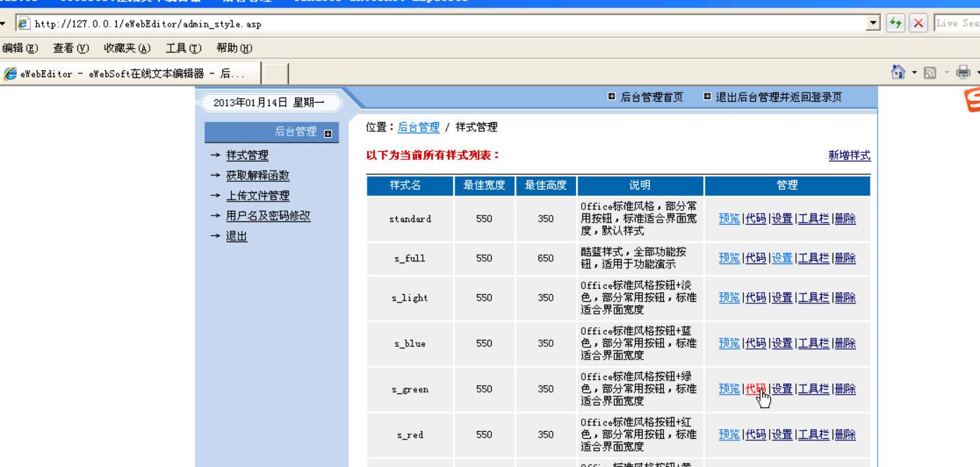Click the red X stop-loading icon

pyautogui.click(x=918, y=23)
